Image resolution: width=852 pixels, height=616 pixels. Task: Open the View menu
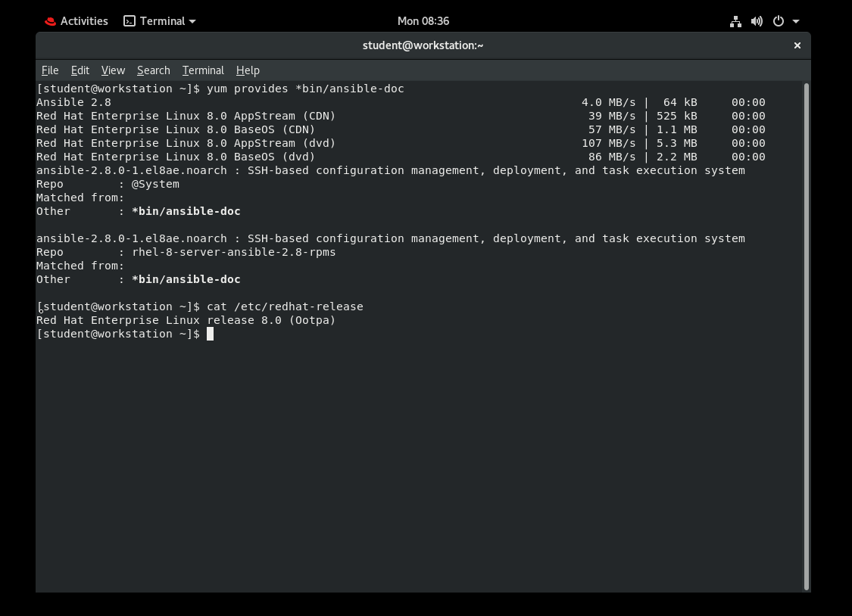(113, 70)
